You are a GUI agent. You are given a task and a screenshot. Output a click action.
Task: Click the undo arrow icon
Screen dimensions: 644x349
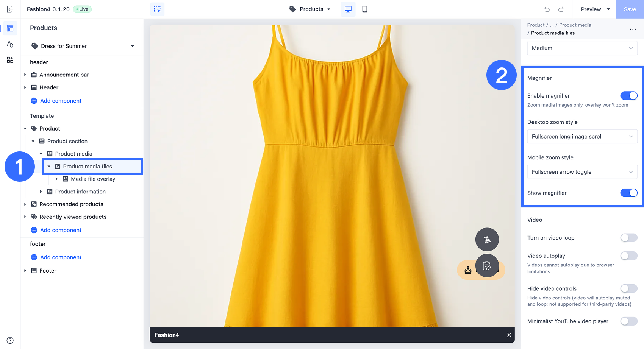[x=547, y=9]
